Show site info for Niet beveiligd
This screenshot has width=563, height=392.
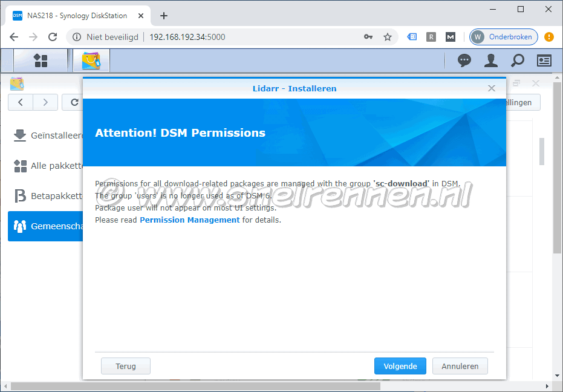[106, 37]
